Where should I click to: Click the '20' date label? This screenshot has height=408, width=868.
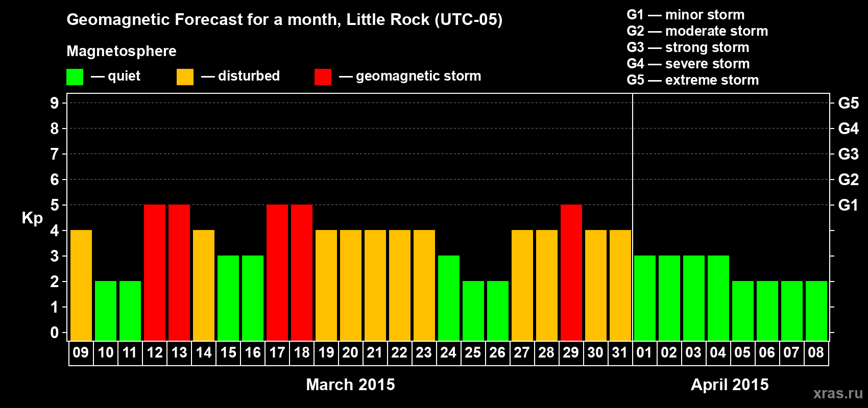click(350, 353)
